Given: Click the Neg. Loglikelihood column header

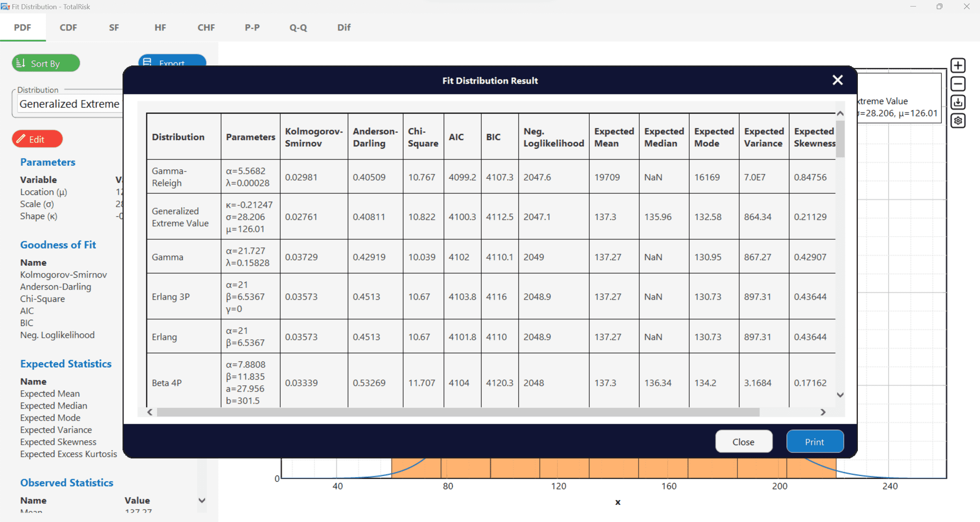Looking at the screenshot, I should tap(554, 137).
